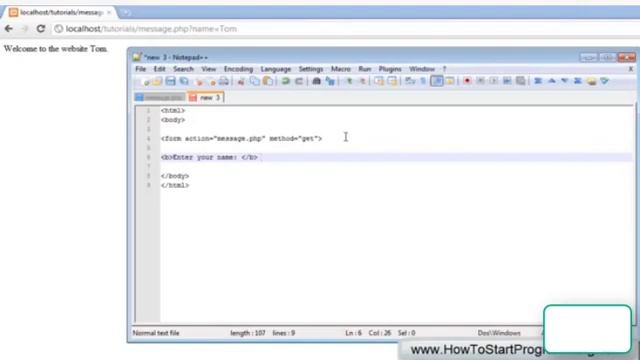The height and width of the screenshot is (360, 640).
Task: Click the macro Playback icon
Action: point(493,81)
